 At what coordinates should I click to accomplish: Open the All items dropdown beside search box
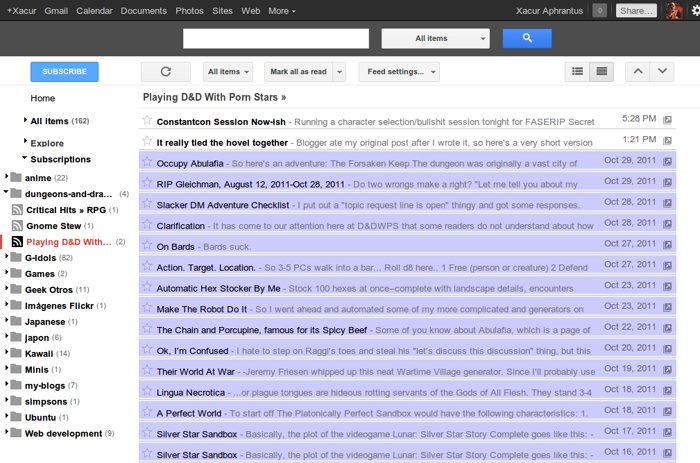435,38
